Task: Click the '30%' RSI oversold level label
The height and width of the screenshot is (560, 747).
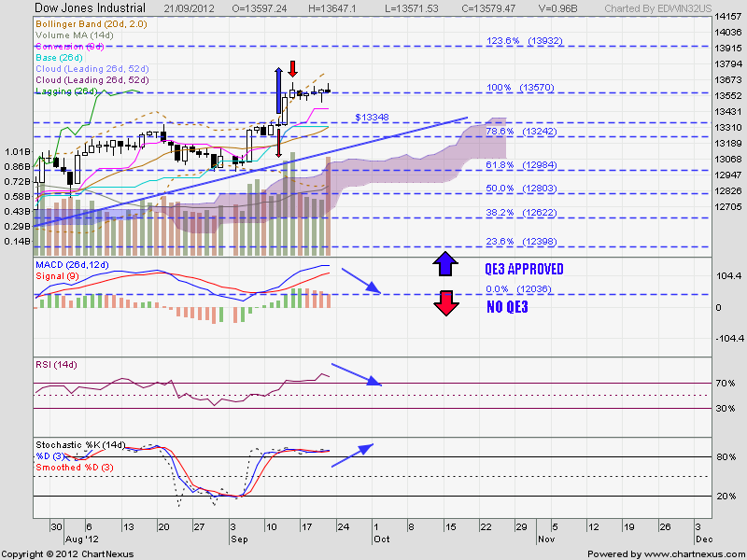Action: [x=726, y=408]
